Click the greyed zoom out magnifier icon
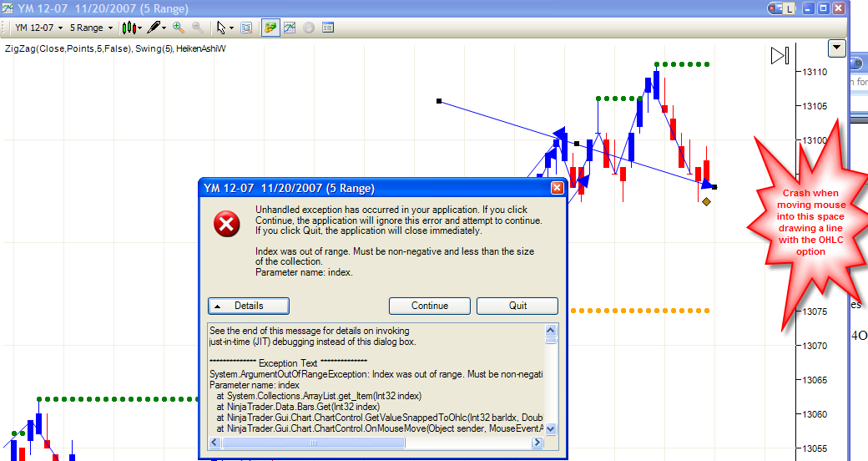 coord(197,28)
